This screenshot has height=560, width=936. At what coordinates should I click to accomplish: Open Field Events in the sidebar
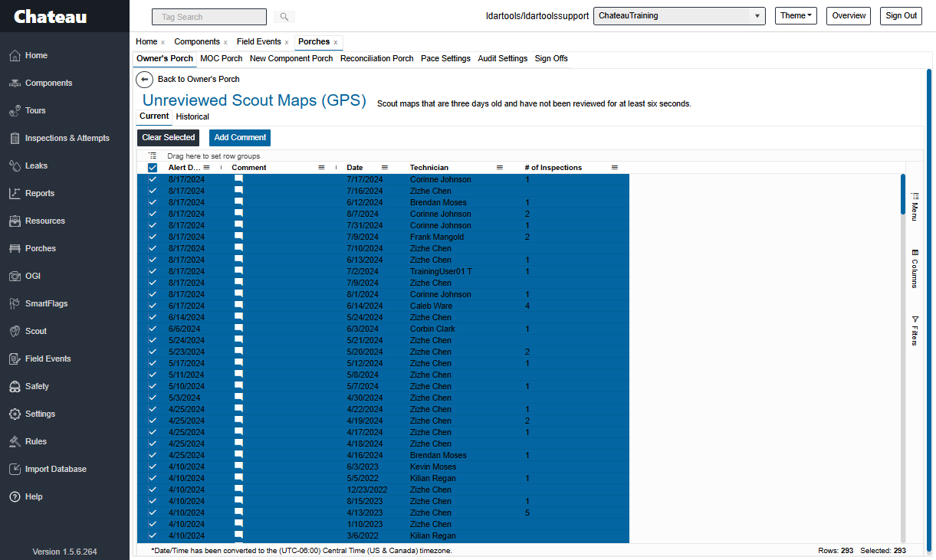(48, 359)
